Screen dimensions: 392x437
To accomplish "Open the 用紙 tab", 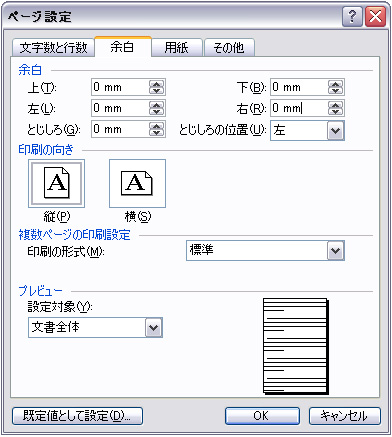I will pos(177,48).
